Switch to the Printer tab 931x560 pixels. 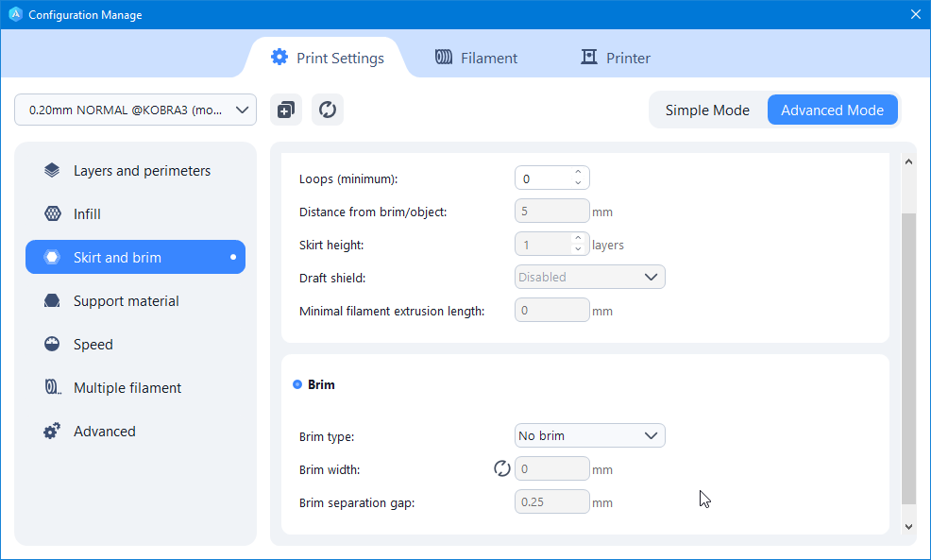point(615,58)
